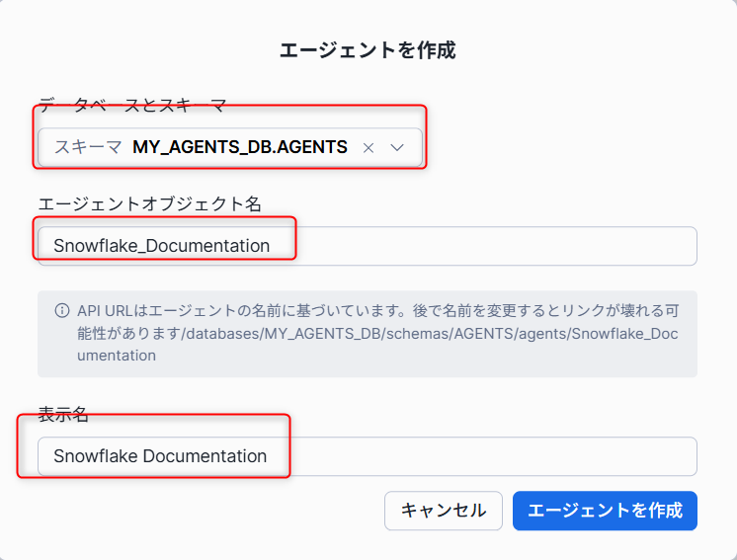This screenshot has width=737, height=560.
Task: Click the blue エージェントを作成 button
Action: coord(605,511)
